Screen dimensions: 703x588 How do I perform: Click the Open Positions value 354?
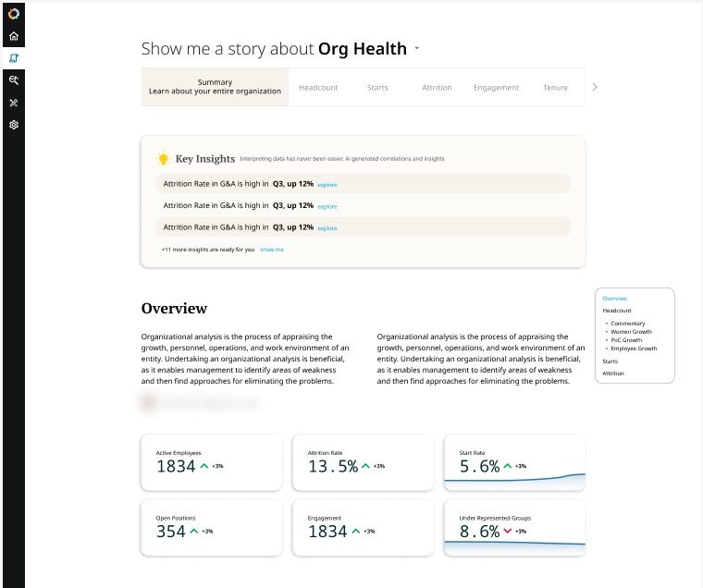click(171, 532)
